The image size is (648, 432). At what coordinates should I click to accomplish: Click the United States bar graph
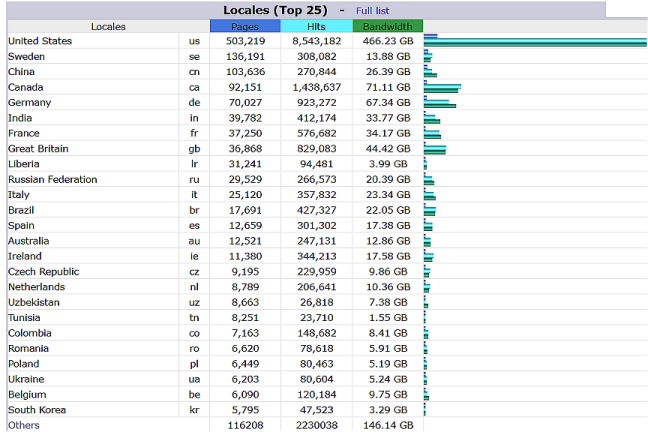point(535,41)
